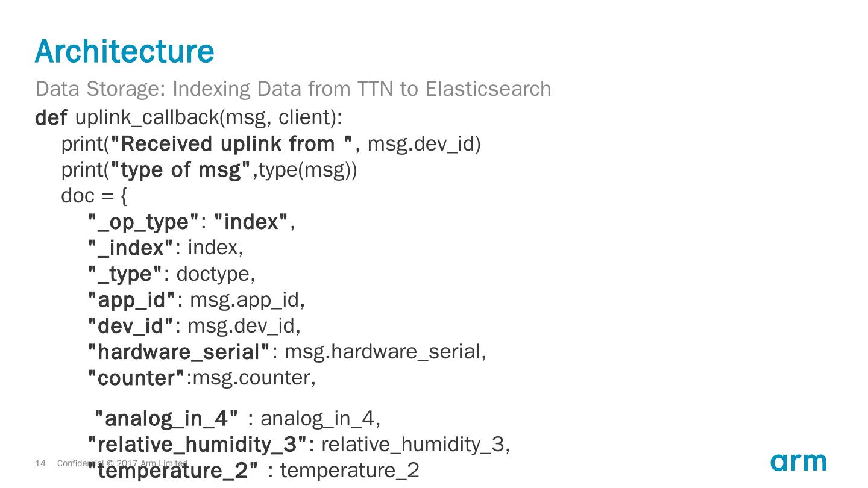Click the Architecture slide title
The width and height of the screenshot is (868, 488).
pyautogui.click(x=125, y=51)
